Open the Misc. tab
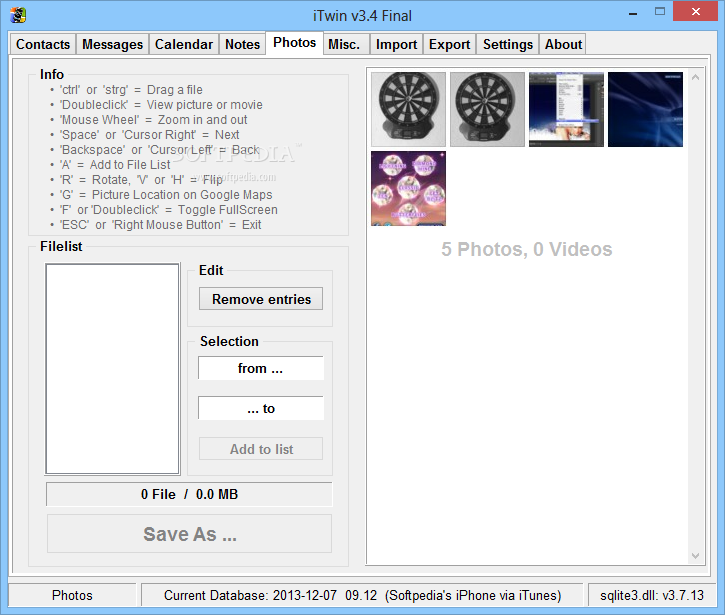 (344, 44)
